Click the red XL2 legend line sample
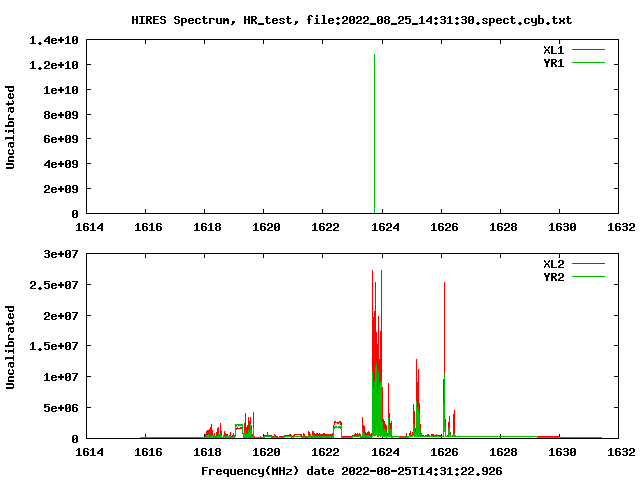 [x=588, y=264]
